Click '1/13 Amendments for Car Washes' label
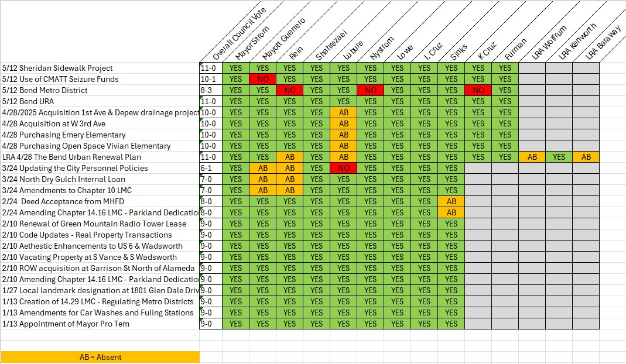 click(x=100, y=313)
